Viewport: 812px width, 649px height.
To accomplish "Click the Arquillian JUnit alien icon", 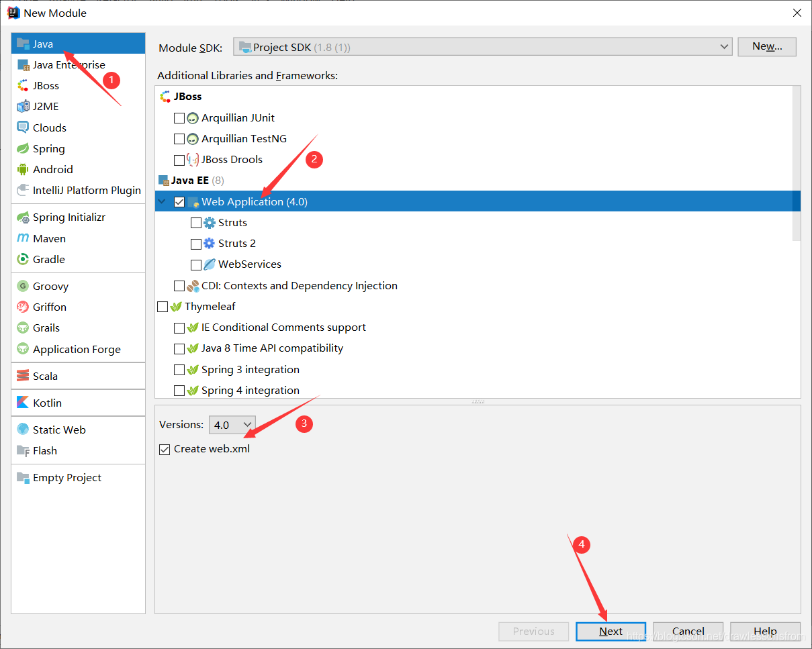I will click(x=193, y=117).
